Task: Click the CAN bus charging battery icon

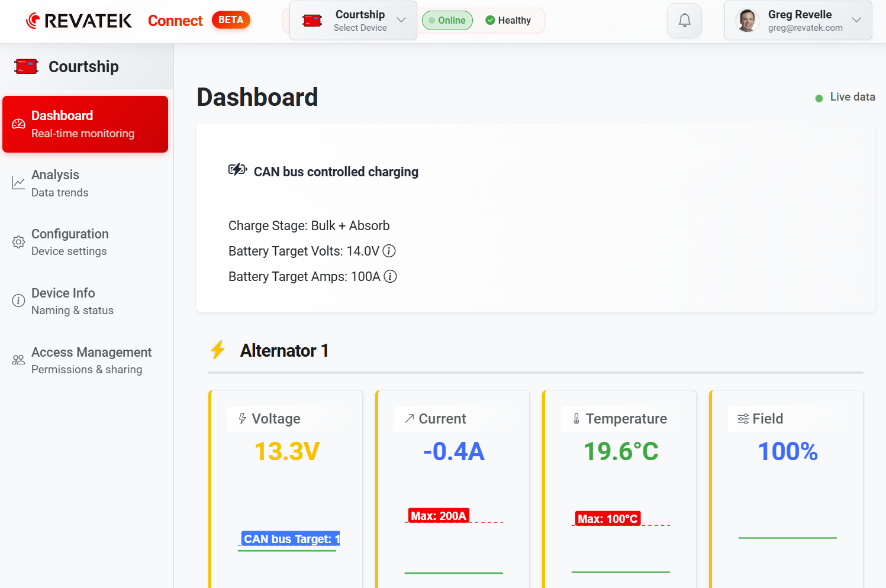Action: 237,170
